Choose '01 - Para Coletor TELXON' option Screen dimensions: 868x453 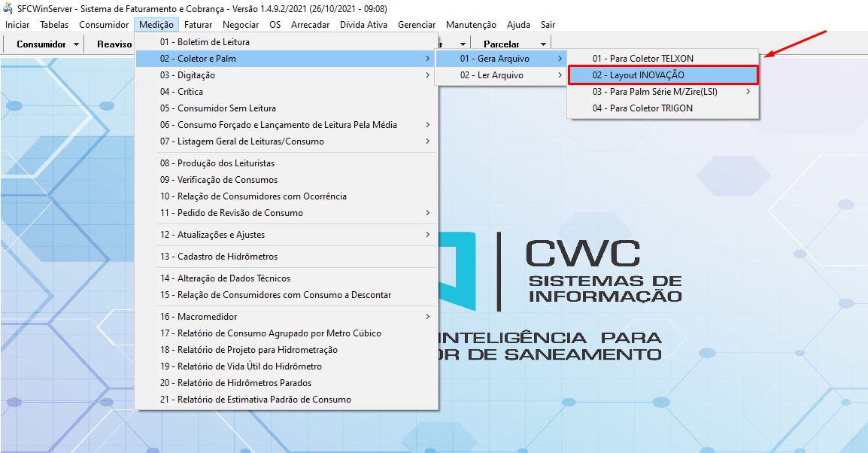pyautogui.click(x=642, y=59)
